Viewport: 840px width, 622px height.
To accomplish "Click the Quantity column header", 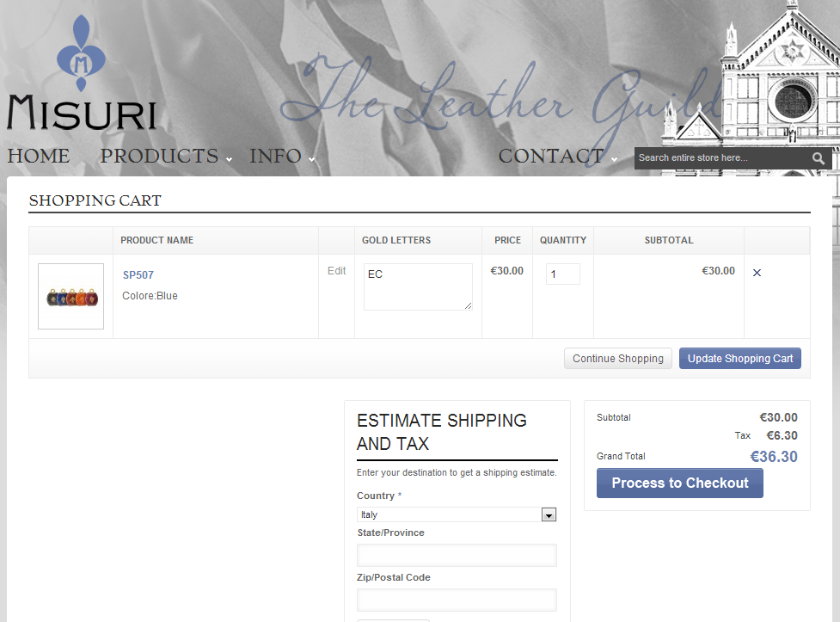I will (563, 240).
